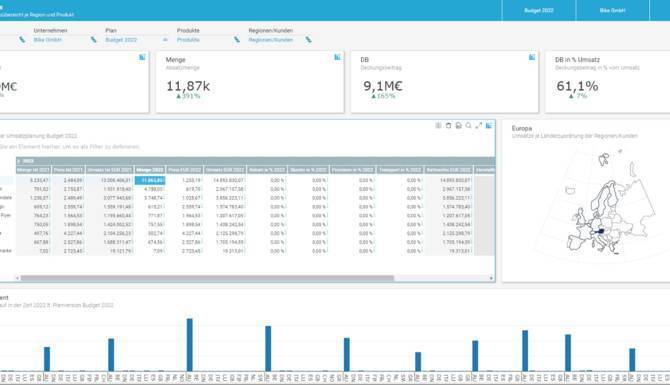Click the expand fullscreen icon in the table toolbar
The height and width of the screenshot is (385, 670).
click(479, 125)
